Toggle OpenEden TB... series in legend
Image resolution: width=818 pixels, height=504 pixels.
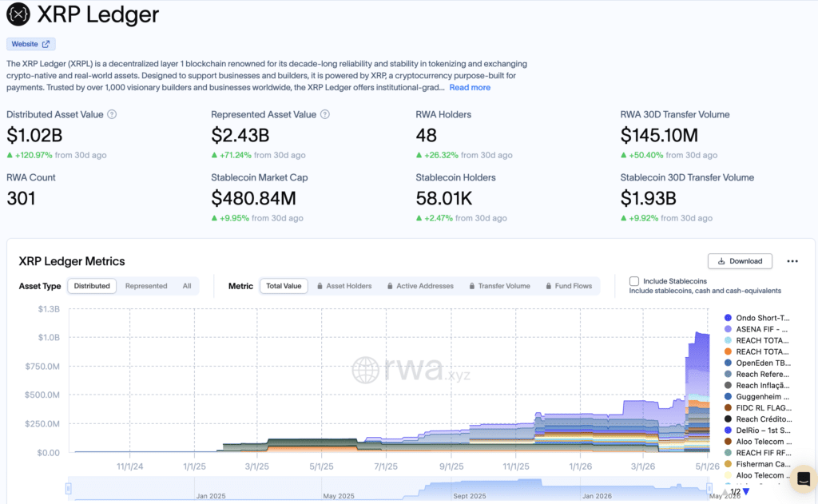pyautogui.click(x=757, y=363)
